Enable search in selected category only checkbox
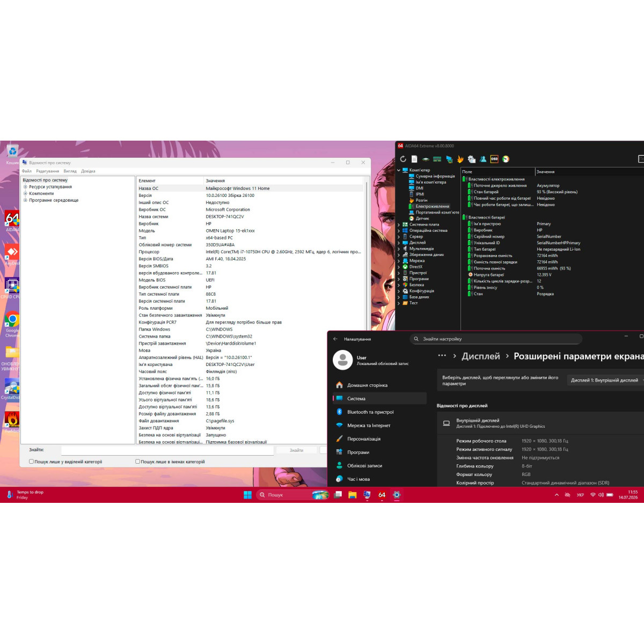Viewport: 644px width, 644px height. (x=31, y=462)
